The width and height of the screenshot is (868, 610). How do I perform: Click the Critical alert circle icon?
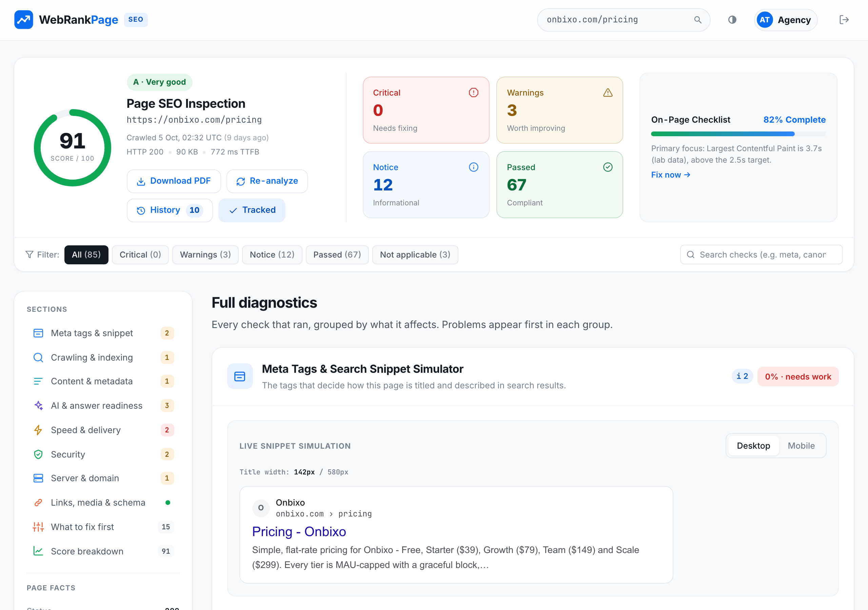(473, 93)
